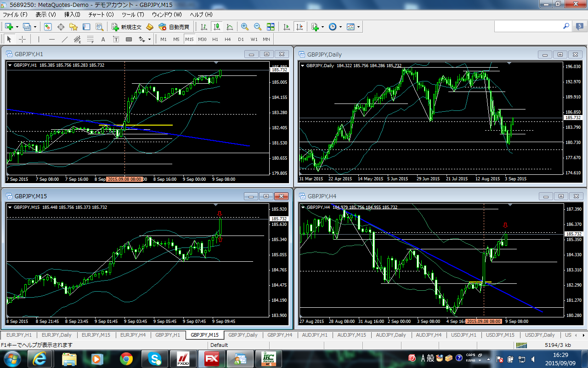Toggle the chart shift button

click(x=300, y=27)
